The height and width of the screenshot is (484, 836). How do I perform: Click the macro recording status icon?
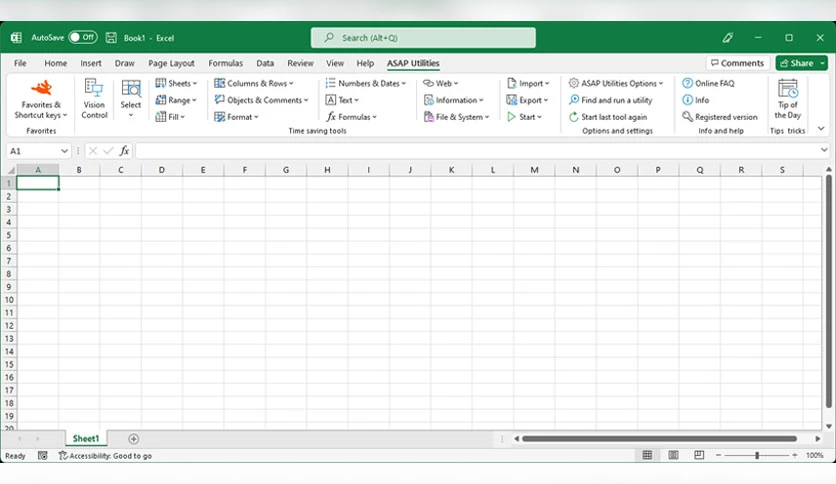pyautogui.click(x=43, y=456)
